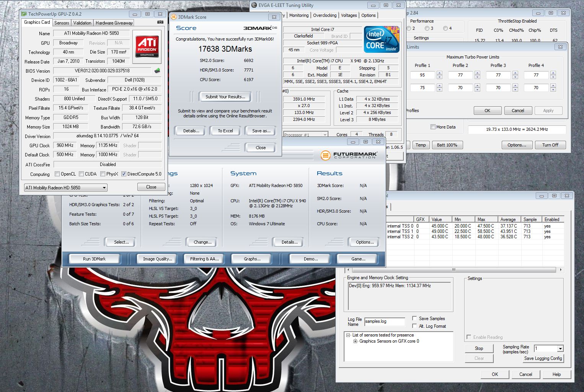Click the Intel Core i7 logo in E-LEET
This screenshot has height=392, width=584.
point(382,39)
